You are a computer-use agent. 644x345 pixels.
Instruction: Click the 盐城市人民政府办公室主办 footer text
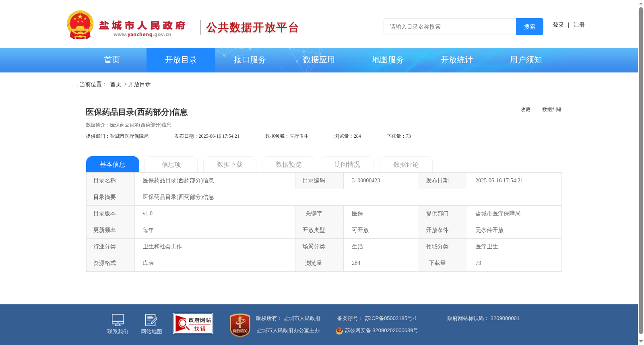click(288, 331)
